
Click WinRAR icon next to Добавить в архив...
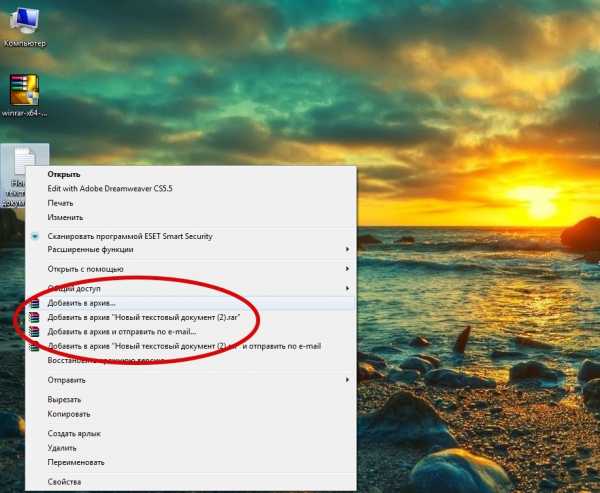click(x=34, y=303)
